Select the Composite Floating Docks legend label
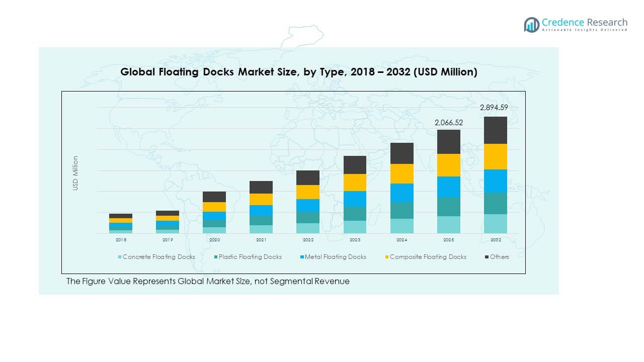The height and width of the screenshot is (362, 644). (428, 257)
